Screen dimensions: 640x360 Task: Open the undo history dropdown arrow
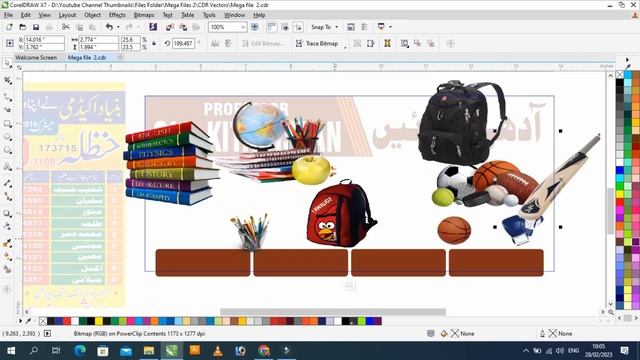tap(118, 27)
